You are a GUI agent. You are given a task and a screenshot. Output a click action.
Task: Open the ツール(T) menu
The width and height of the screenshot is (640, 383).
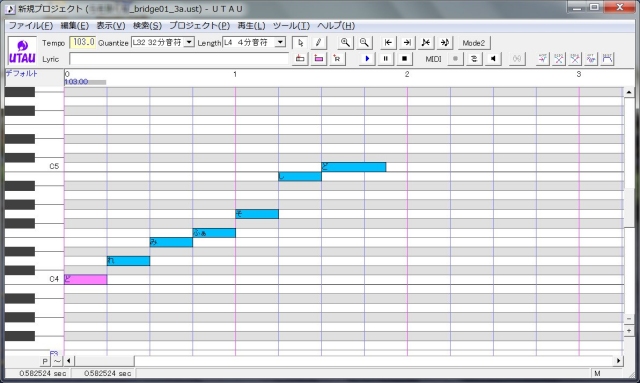tap(291, 25)
